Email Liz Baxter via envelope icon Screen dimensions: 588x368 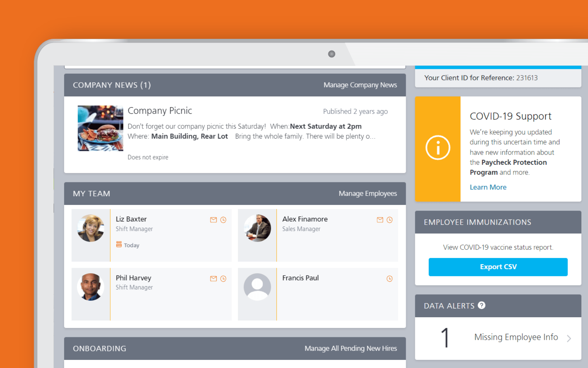click(213, 220)
